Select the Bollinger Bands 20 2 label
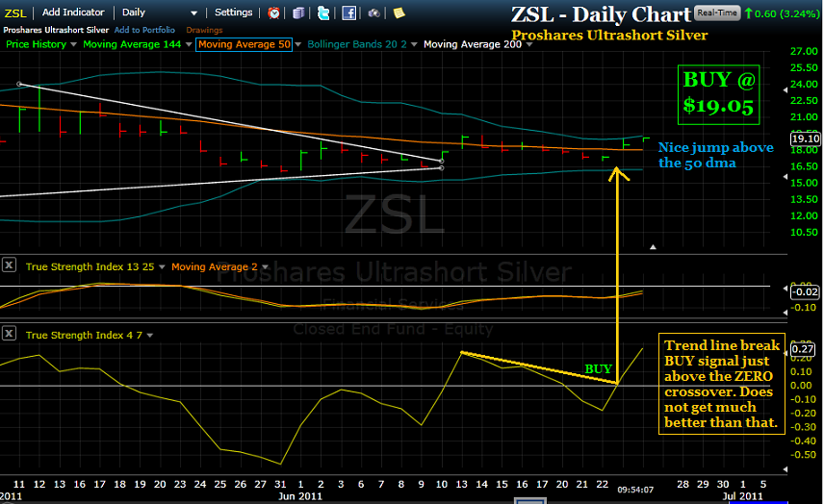The height and width of the screenshot is (504, 824). pos(357,44)
